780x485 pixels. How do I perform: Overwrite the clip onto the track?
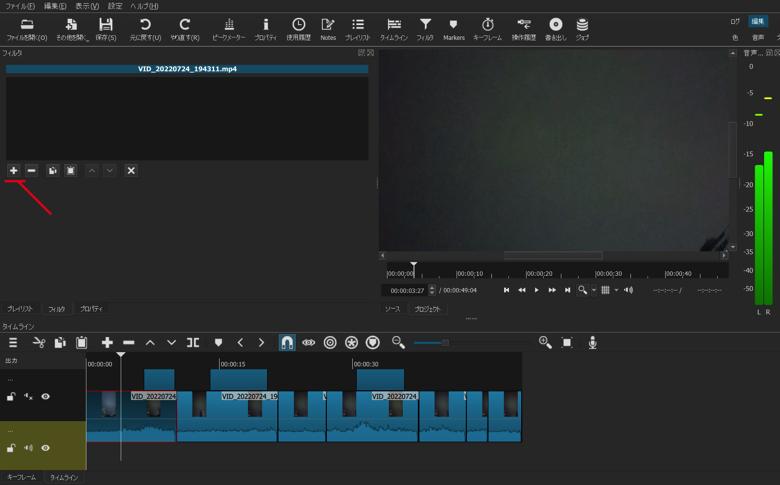[x=172, y=343]
